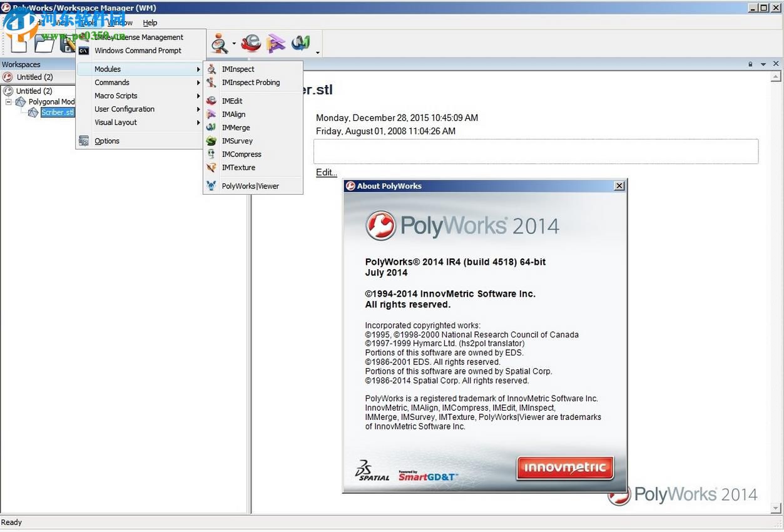Click the auto-hide pin on the panel header

click(751, 64)
